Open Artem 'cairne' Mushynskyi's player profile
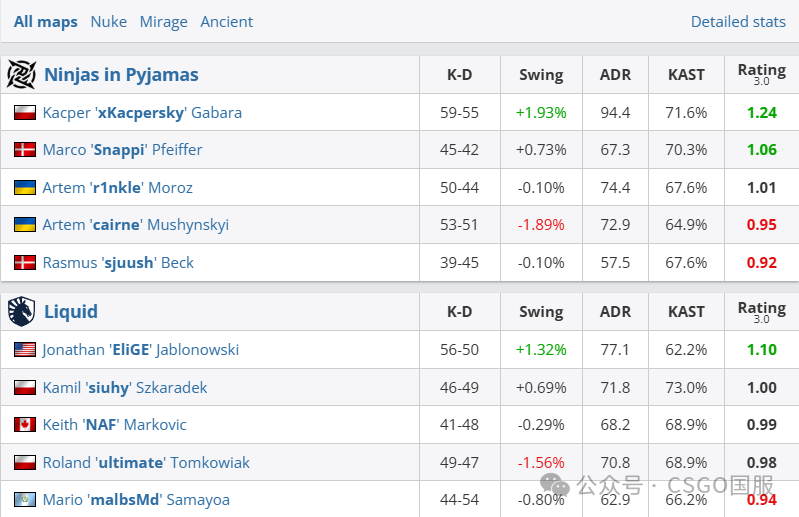 click(x=135, y=225)
